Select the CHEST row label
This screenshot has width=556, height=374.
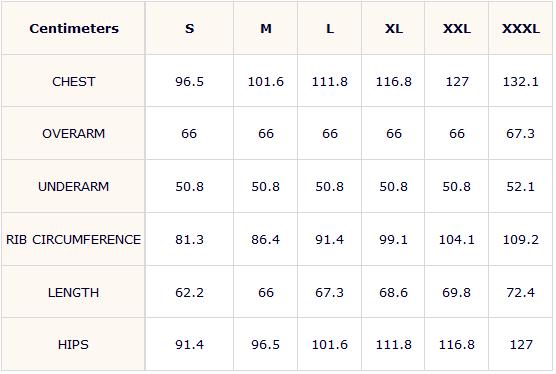click(74, 82)
